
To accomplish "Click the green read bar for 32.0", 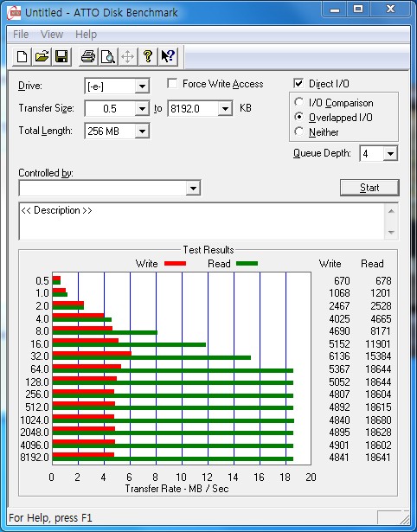I will coord(151,357).
